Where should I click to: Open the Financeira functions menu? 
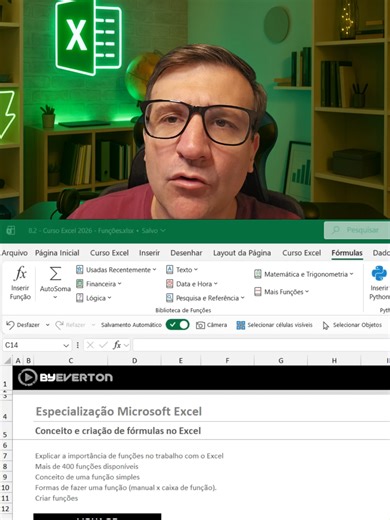click(x=98, y=284)
